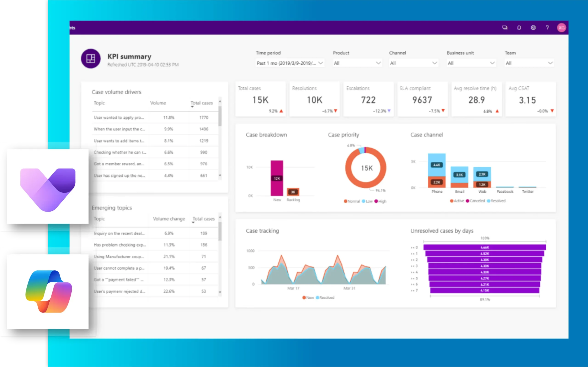Sort Case volume drivers by Total cases

[201, 103]
